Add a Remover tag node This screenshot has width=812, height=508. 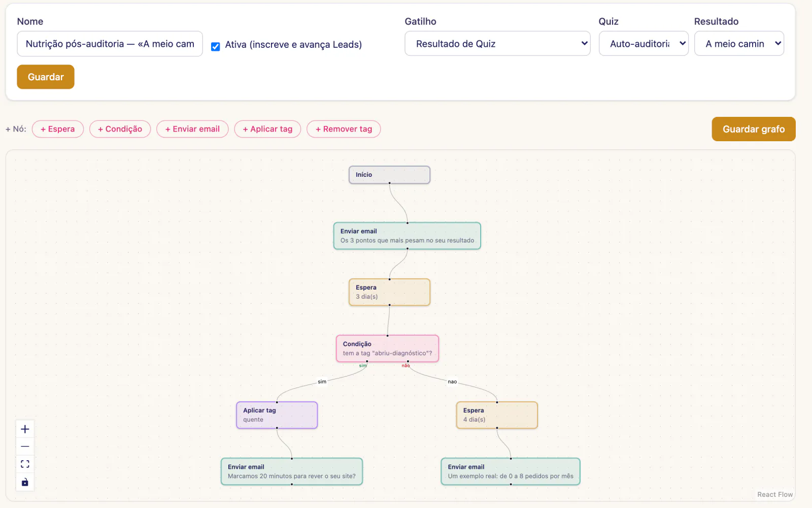tap(344, 129)
